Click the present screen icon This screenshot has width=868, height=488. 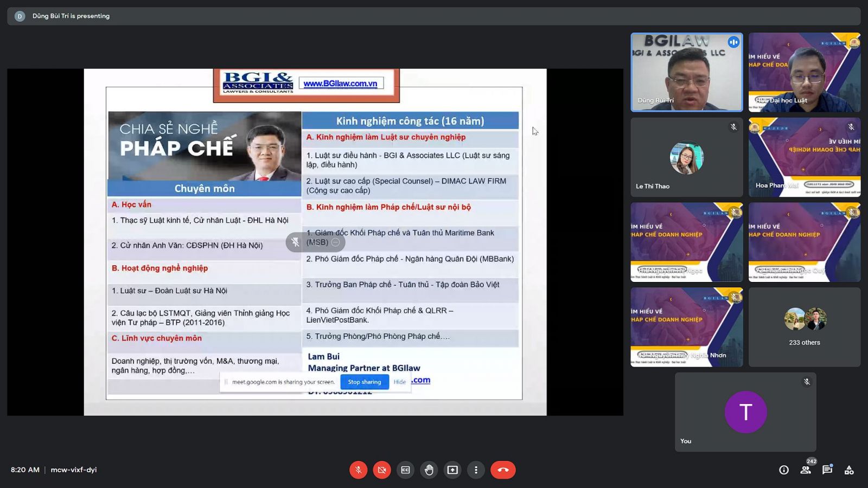[x=452, y=470]
